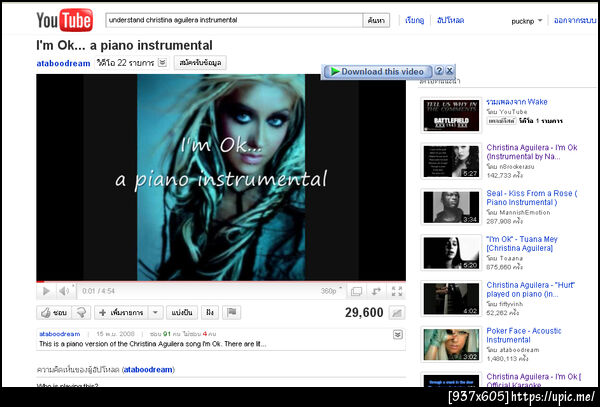Click the share button

[182, 313]
